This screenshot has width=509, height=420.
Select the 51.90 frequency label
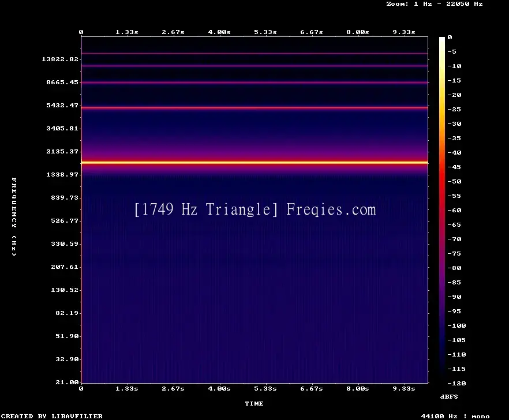click(x=67, y=336)
